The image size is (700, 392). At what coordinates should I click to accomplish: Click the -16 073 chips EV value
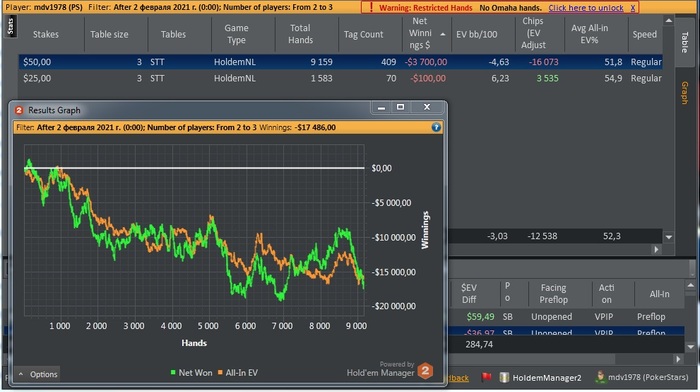[543, 62]
